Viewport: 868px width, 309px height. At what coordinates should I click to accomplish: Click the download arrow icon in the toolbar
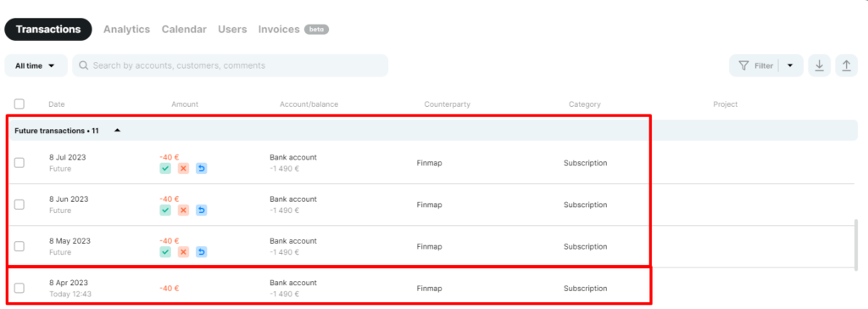[820, 65]
